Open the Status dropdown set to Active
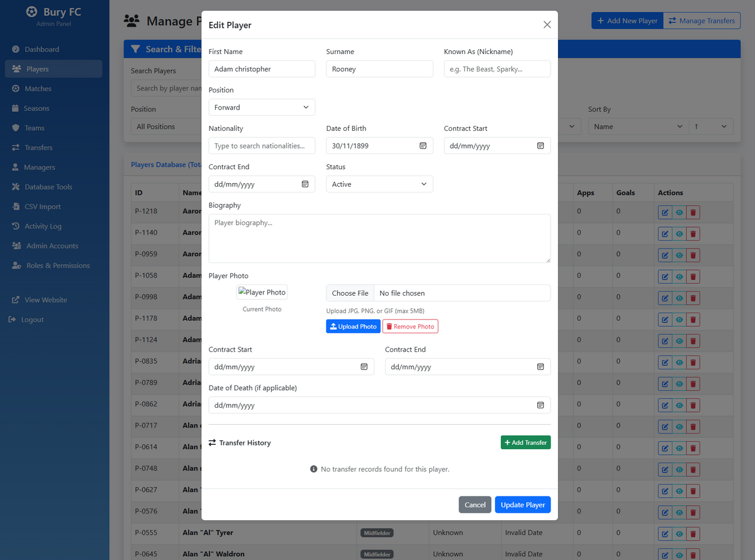Screen dimensions: 755x560 click(379, 184)
